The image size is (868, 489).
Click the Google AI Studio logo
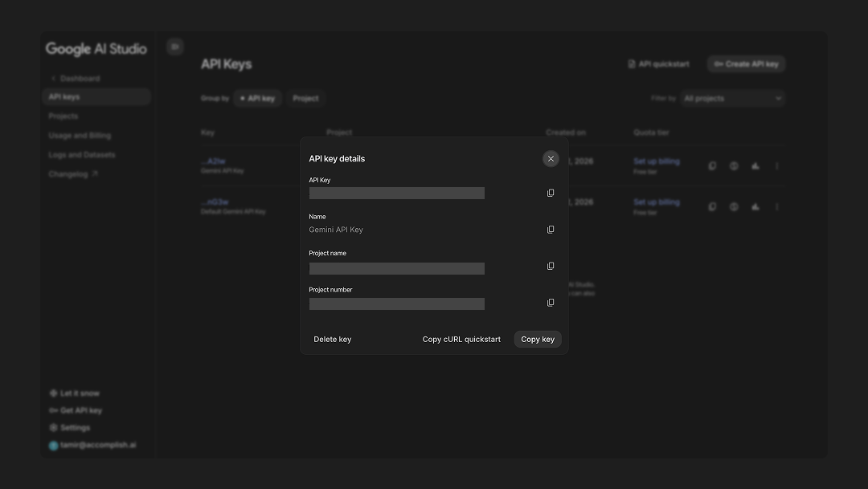pyautogui.click(x=96, y=49)
